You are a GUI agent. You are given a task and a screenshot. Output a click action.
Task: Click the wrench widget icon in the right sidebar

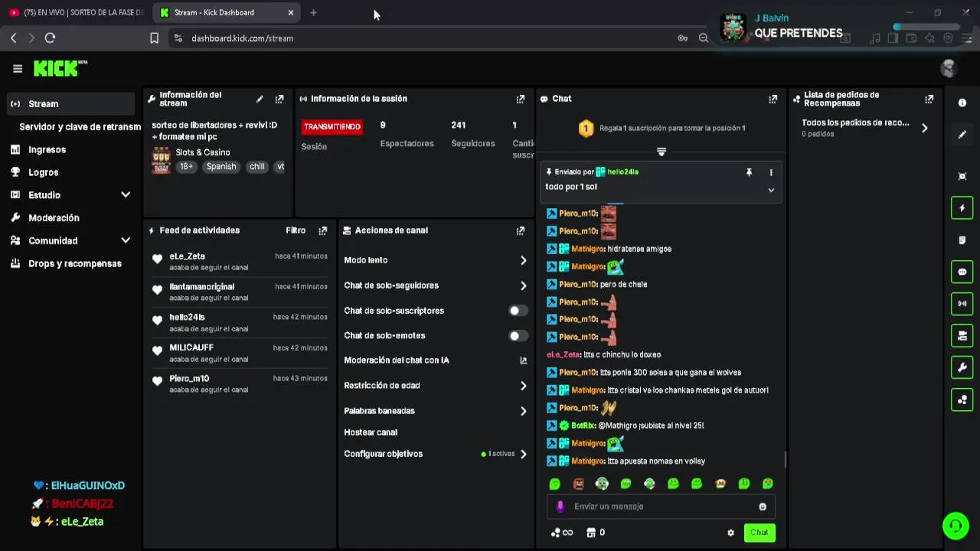click(x=962, y=367)
